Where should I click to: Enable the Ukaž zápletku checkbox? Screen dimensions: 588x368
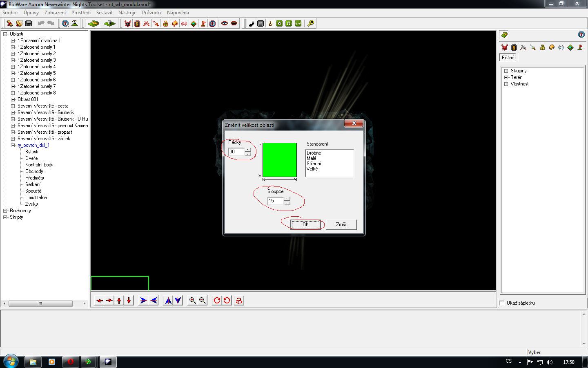point(502,303)
